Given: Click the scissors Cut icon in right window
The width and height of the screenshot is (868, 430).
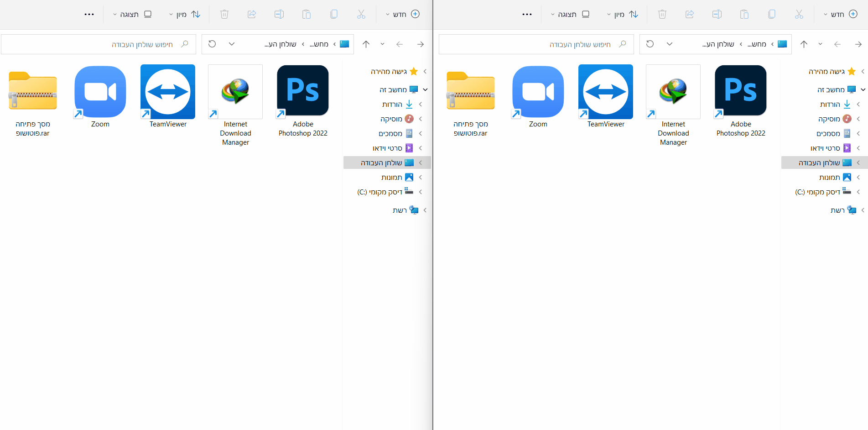Looking at the screenshot, I should coord(799,14).
